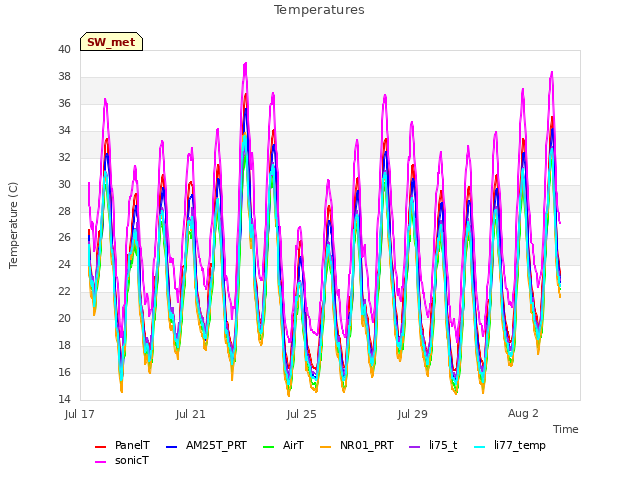This screenshot has height=480, width=640.
Task: Click the 16 y-axis tick label
Action: [64, 372]
